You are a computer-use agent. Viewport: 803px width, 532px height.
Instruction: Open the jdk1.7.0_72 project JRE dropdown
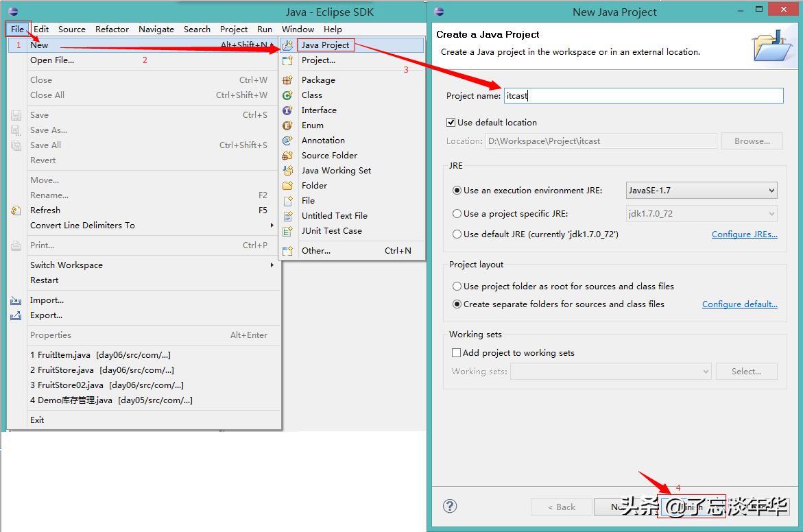pos(702,213)
